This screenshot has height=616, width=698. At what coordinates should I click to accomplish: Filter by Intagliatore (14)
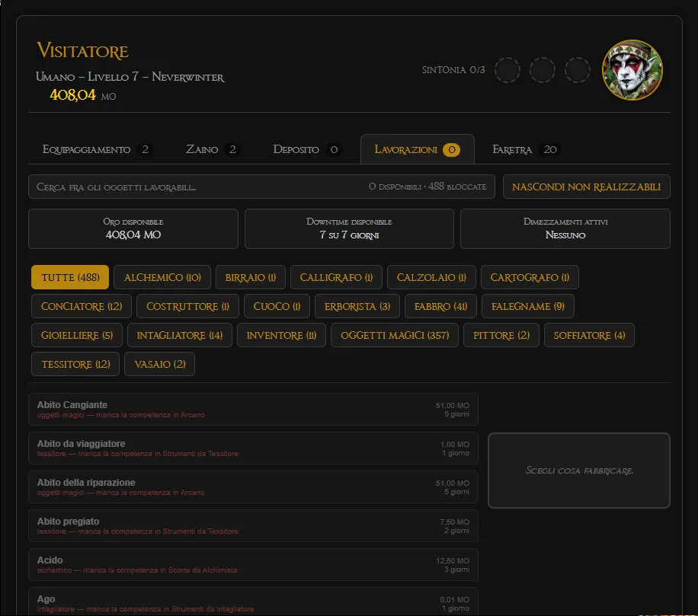(180, 335)
